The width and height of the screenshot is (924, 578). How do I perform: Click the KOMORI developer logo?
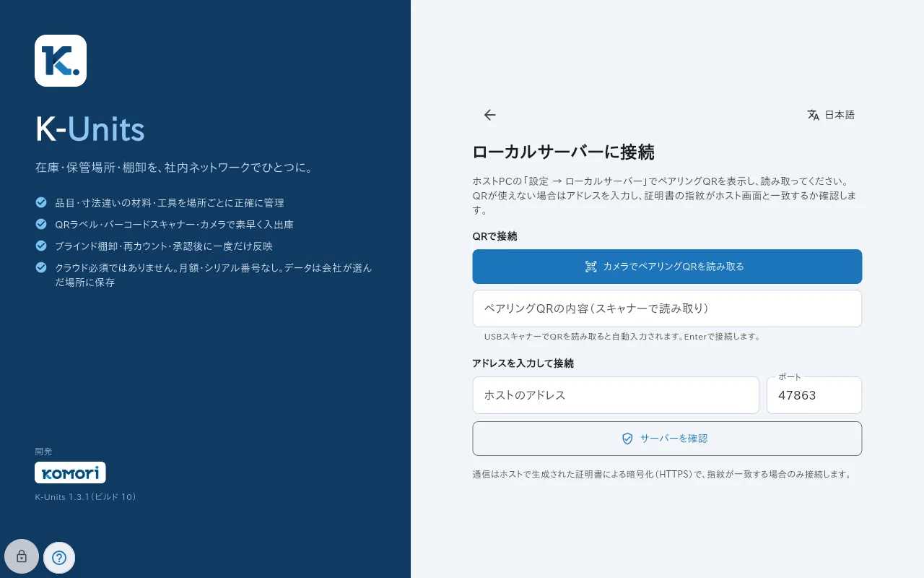70,473
